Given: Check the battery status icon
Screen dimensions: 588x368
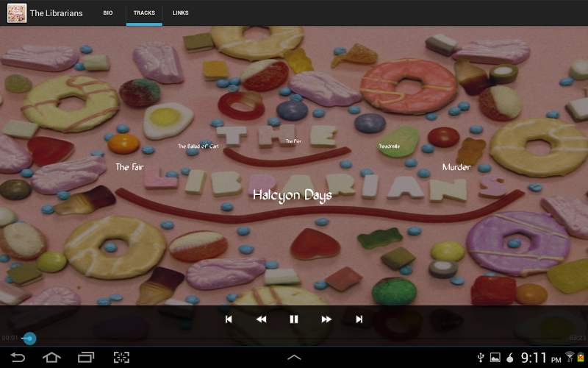Looking at the screenshot, I should point(581,357).
